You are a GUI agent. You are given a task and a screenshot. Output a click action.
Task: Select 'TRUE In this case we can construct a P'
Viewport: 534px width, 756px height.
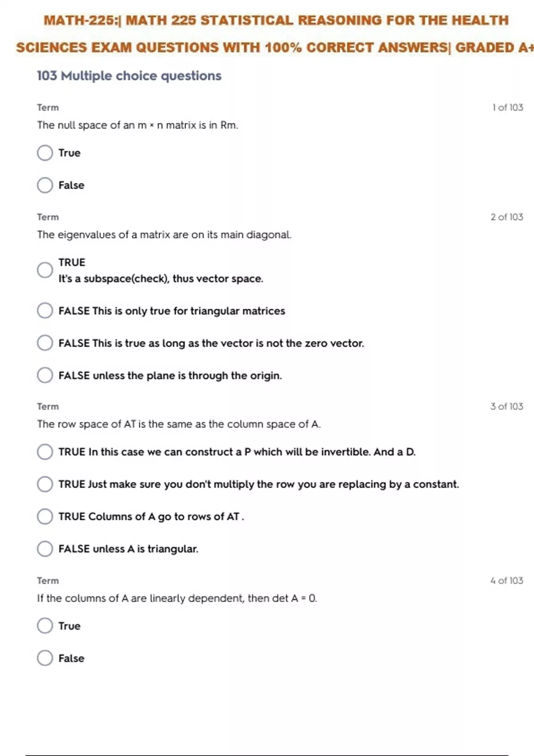tap(45, 452)
